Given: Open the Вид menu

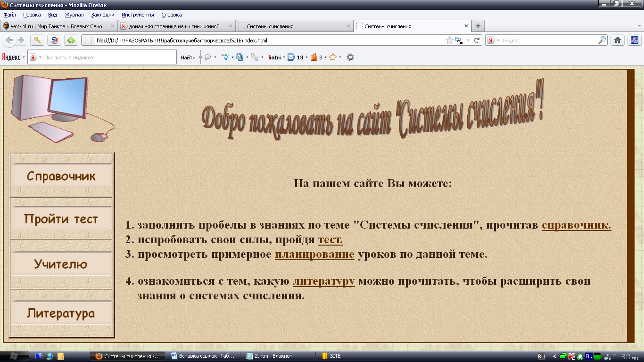Looking at the screenshot, I should point(53,15).
